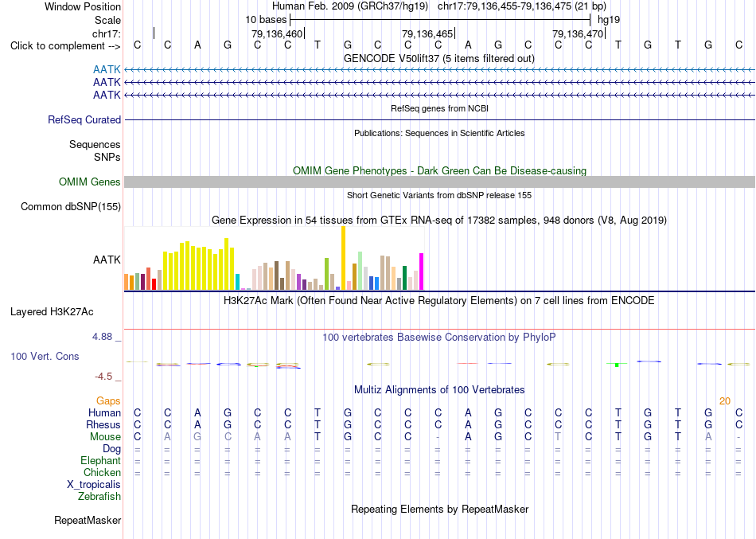The width and height of the screenshot is (756, 539).
Task: Click the orange Gaps label
Action: [108, 401]
